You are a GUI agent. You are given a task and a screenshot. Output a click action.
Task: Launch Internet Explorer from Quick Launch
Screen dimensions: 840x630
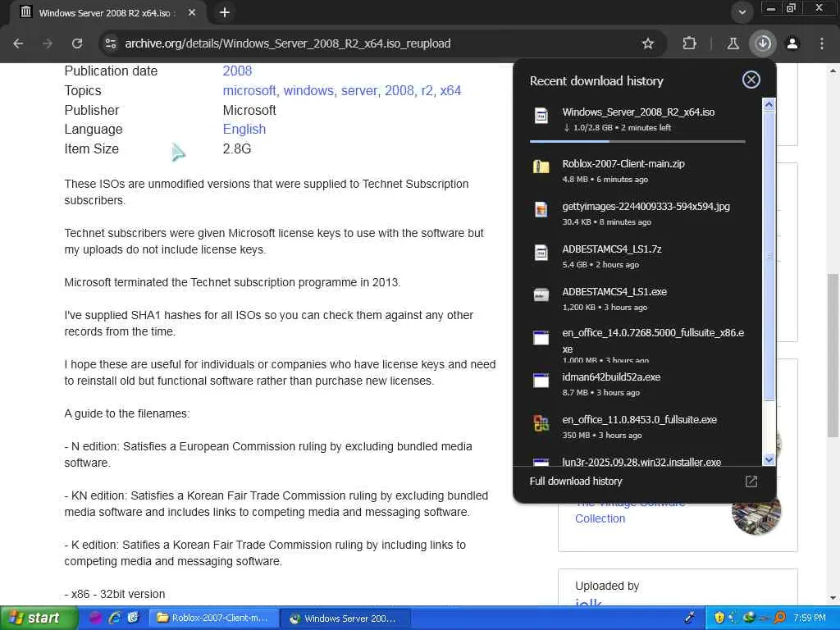click(115, 619)
